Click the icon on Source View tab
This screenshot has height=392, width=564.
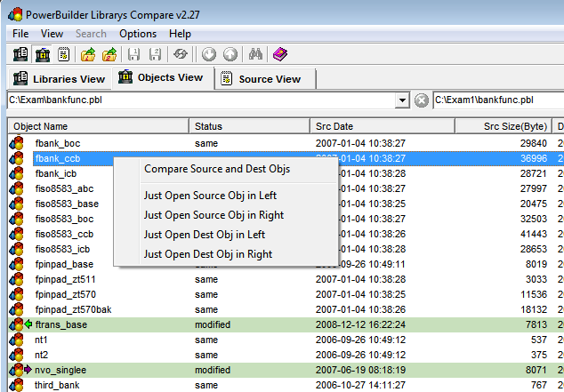click(x=227, y=78)
